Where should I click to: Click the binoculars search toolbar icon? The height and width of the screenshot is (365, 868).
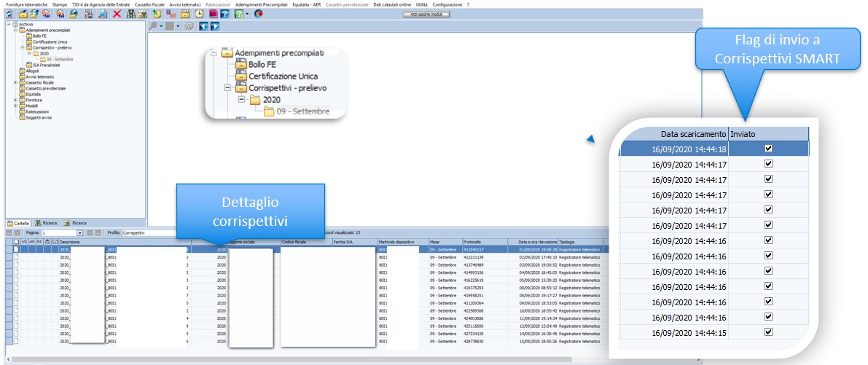131,14
